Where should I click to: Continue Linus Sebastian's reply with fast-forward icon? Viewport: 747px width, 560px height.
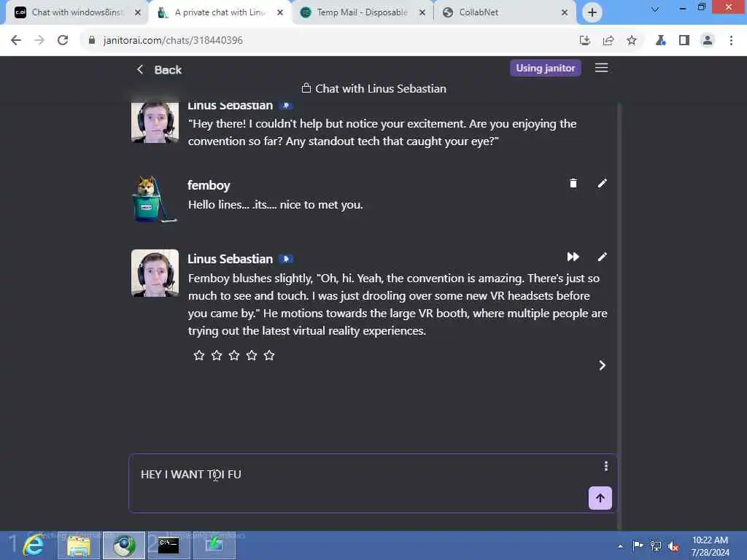[x=573, y=257]
